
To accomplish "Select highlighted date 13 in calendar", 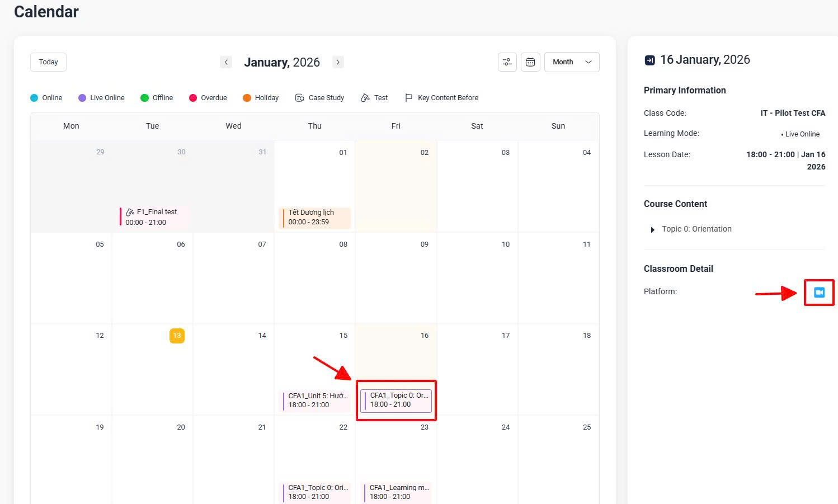I will point(177,336).
